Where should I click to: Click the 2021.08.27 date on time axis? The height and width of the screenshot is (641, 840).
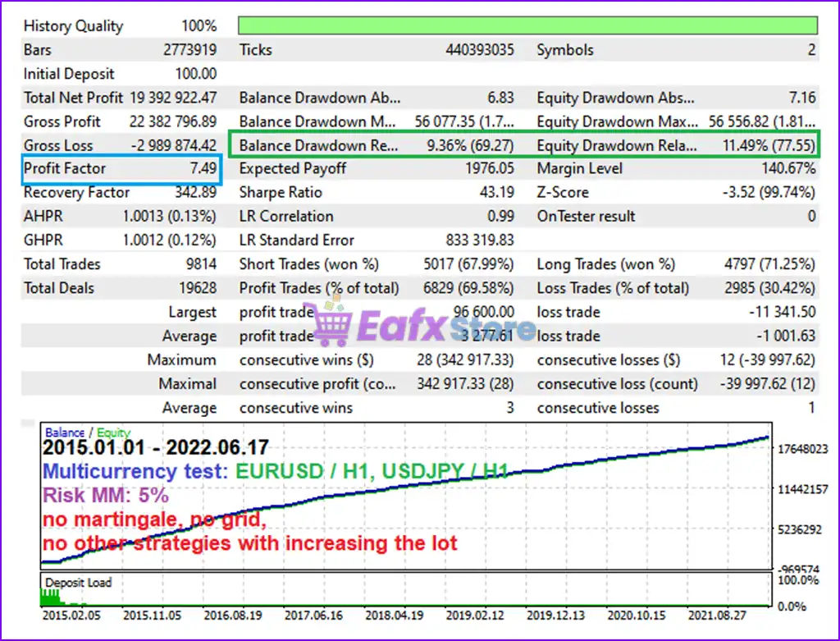tap(717, 616)
